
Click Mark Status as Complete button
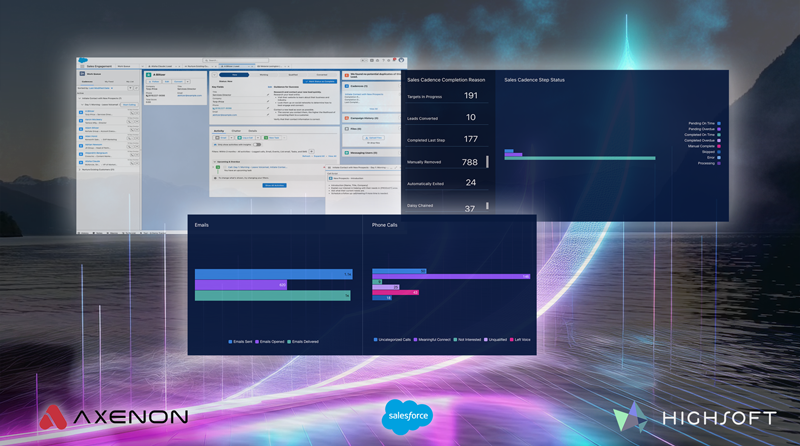click(x=320, y=81)
